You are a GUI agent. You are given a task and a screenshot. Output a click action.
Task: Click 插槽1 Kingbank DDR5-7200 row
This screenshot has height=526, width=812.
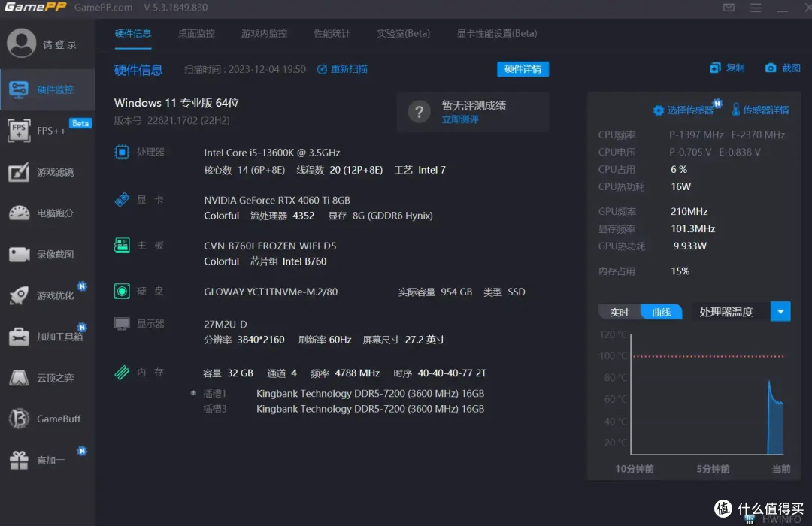click(x=344, y=394)
